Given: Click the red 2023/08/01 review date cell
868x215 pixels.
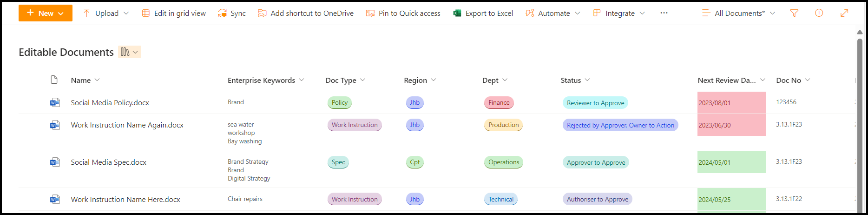Looking at the screenshot, I should 731,103.
